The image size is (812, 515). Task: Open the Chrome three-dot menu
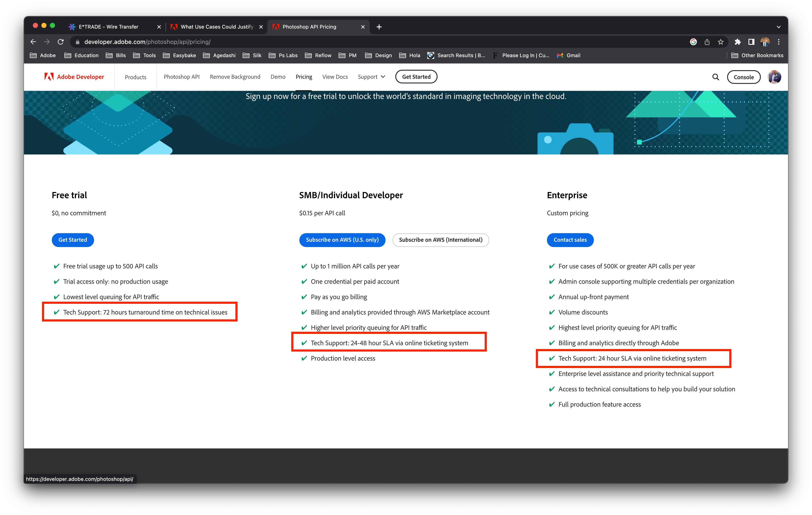coord(779,42)
